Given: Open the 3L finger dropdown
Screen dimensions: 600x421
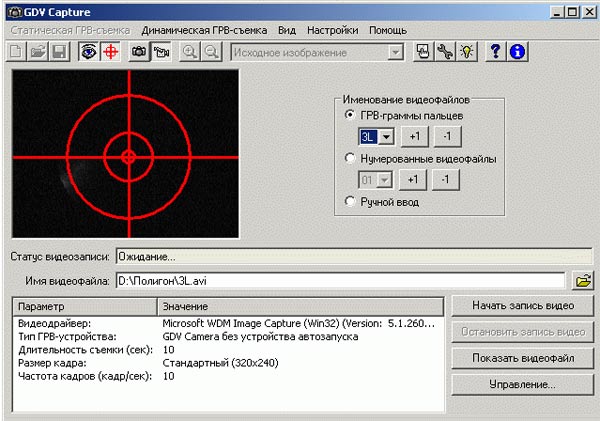Looking at the screenshot, I should 386,137.
